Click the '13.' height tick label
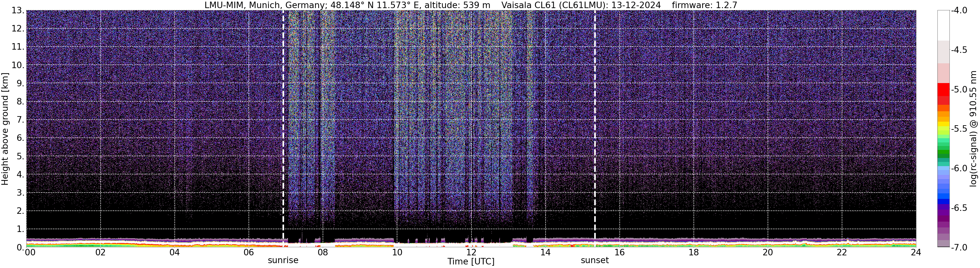Image resolution: width=980 pixels, height=268 pixels. [x=18, y=11]
